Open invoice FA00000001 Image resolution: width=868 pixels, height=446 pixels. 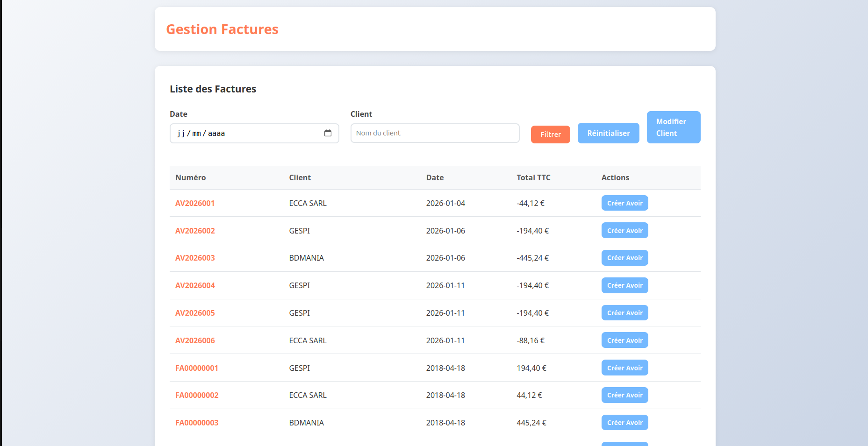point(197,368)
